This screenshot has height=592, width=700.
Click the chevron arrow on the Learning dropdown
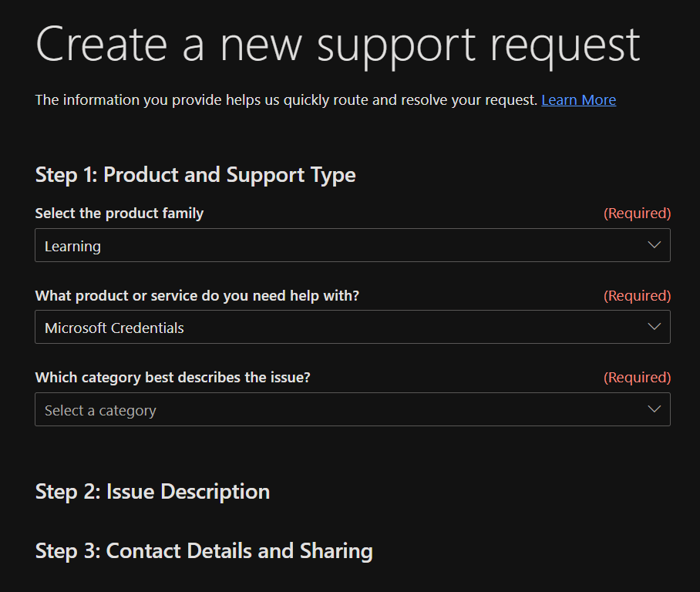[x=655, y=245]
